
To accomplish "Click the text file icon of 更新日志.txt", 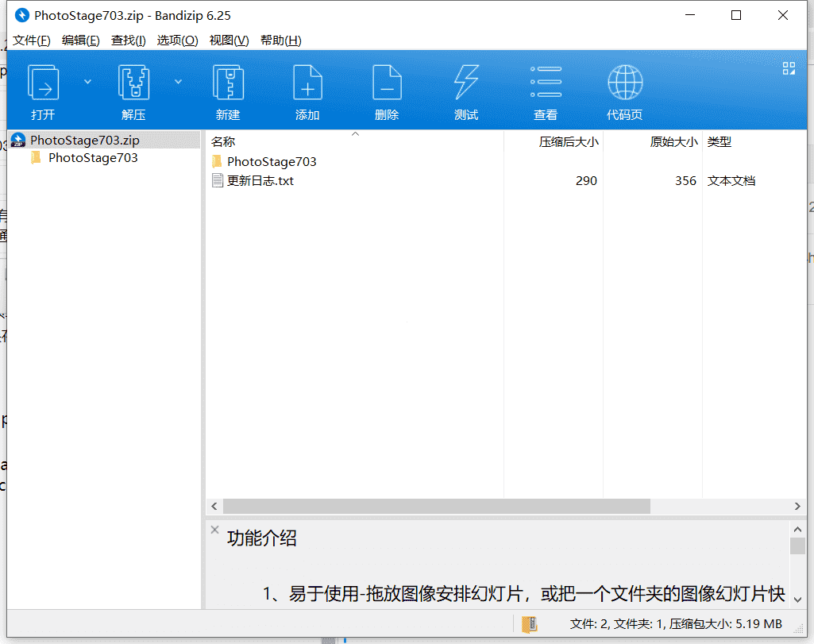I will pyautogui.click(x=218, y=180).
